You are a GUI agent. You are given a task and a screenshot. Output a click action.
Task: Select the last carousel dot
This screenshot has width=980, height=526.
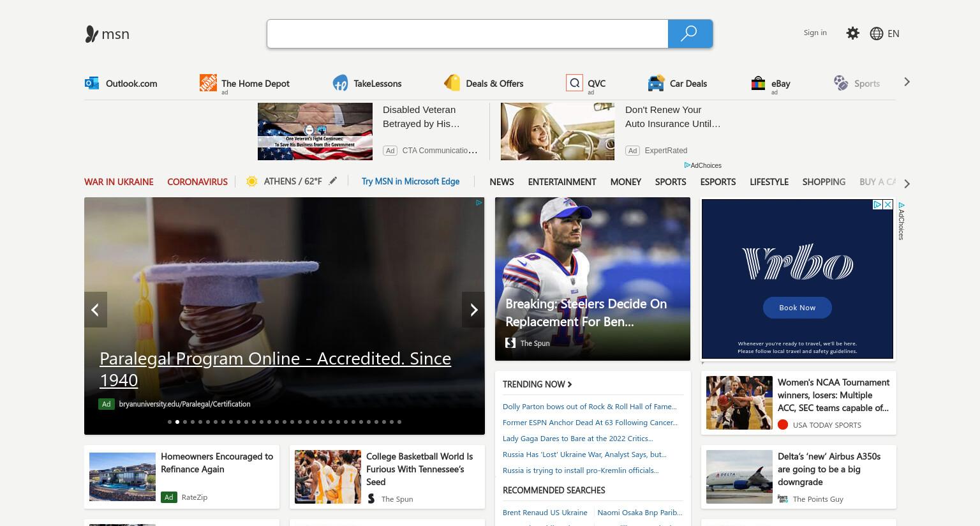(x=399, y=422)
